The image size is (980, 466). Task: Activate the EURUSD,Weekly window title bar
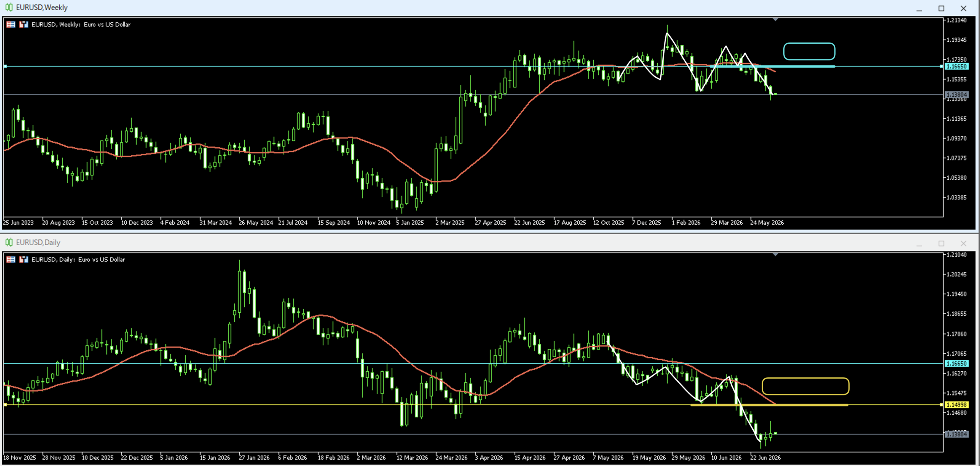pos(459,8)
